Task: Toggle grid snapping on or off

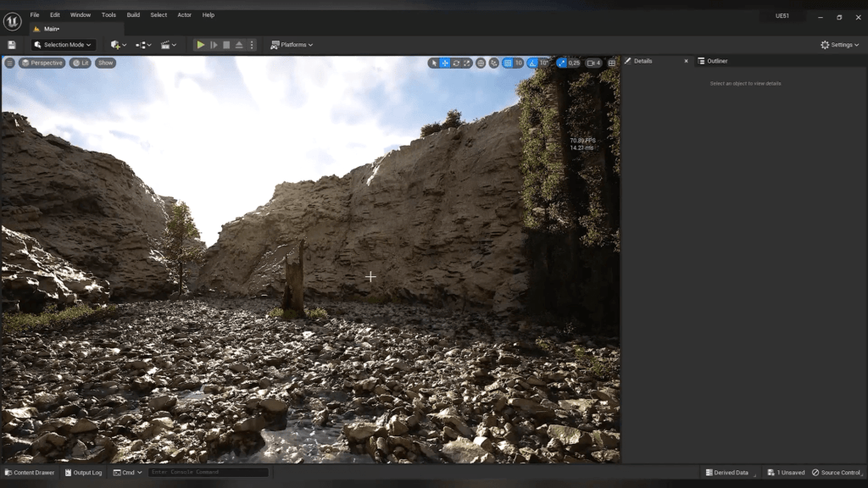Action: coord(508,63)
